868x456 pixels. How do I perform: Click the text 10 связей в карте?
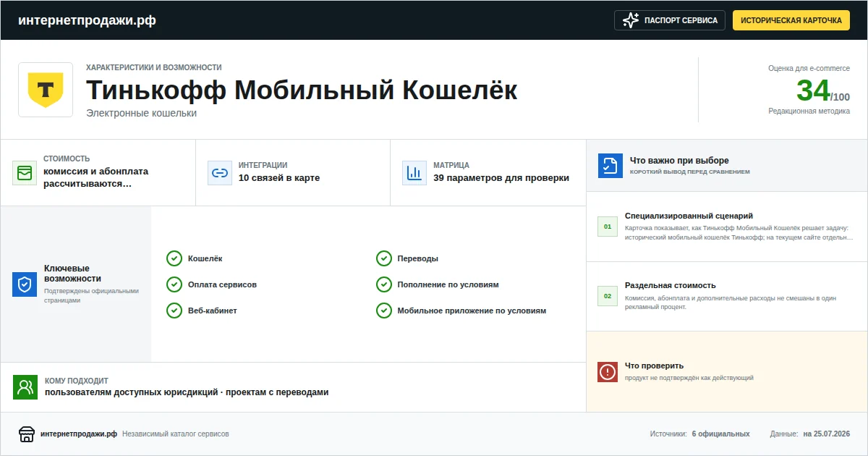point(279,178)
